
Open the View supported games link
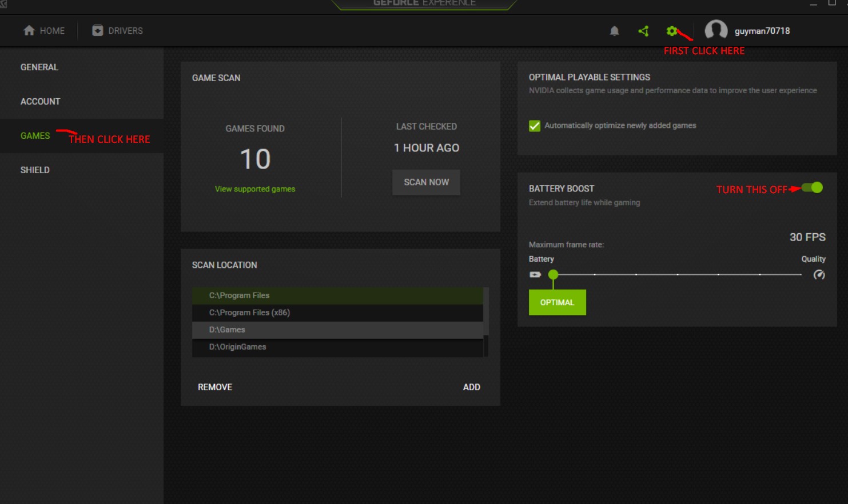[x=255, y=189]
